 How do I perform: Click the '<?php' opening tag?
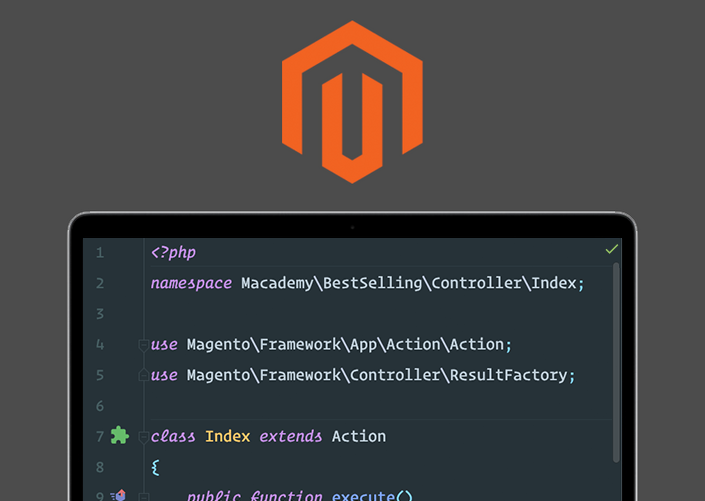[x=174, y=252]
